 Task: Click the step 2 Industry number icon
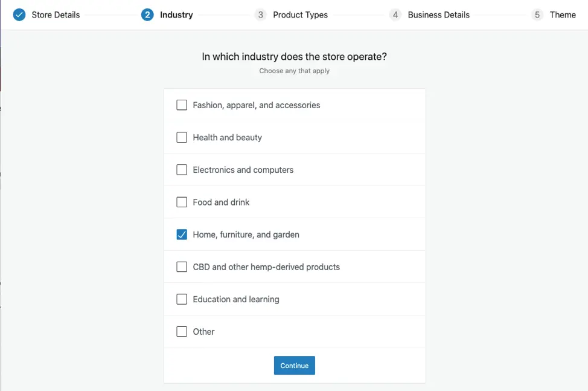coord(147,15)
